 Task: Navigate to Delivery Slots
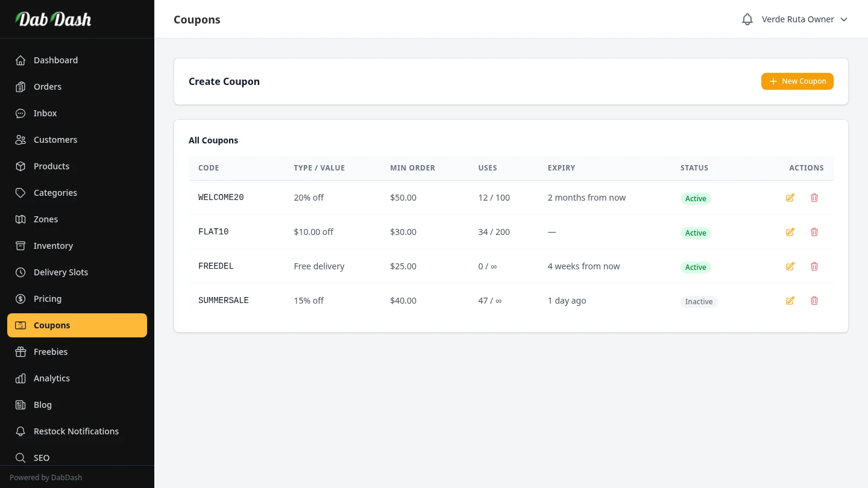pos(61,272)
